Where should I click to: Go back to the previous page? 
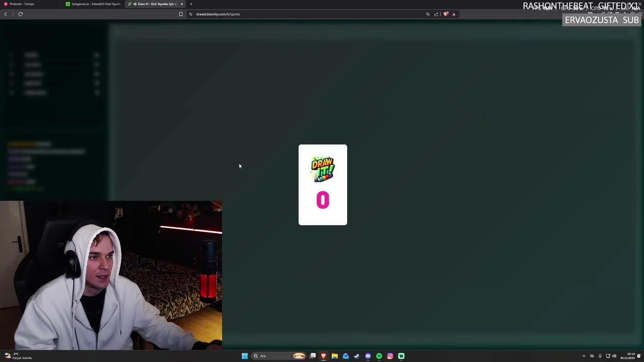(6, 14)
